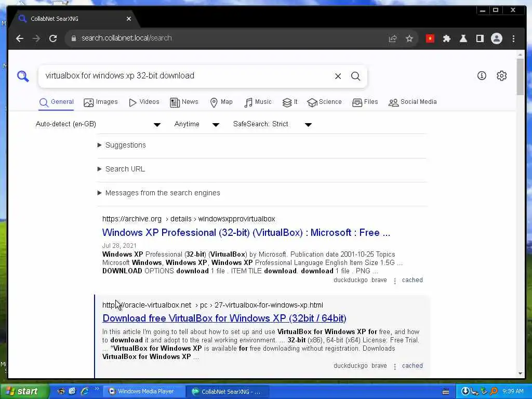532x399 pixels.
Task: Click the taskbar clock showing 9:39 AM
Action: [x=513, y=392]
